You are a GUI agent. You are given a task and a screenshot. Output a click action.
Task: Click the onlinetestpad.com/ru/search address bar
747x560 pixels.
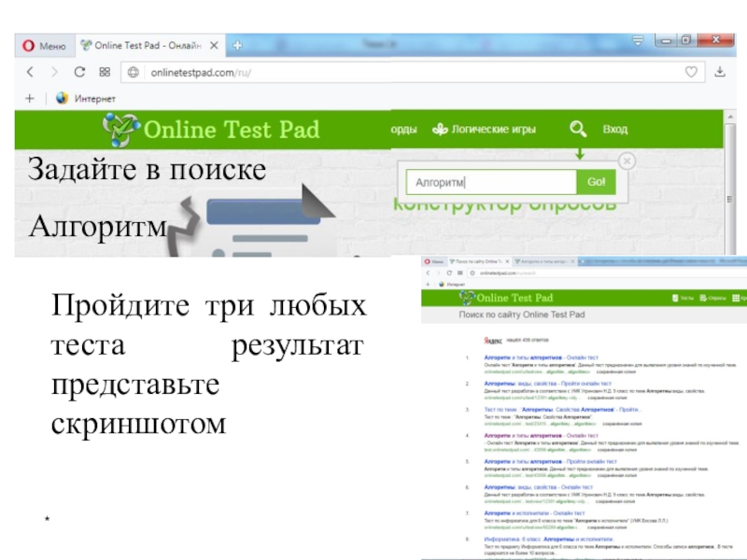[x=608, y=273]
